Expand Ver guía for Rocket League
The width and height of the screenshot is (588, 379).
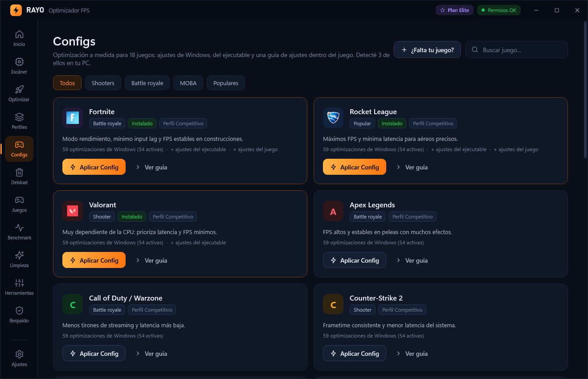pos(412,167)
